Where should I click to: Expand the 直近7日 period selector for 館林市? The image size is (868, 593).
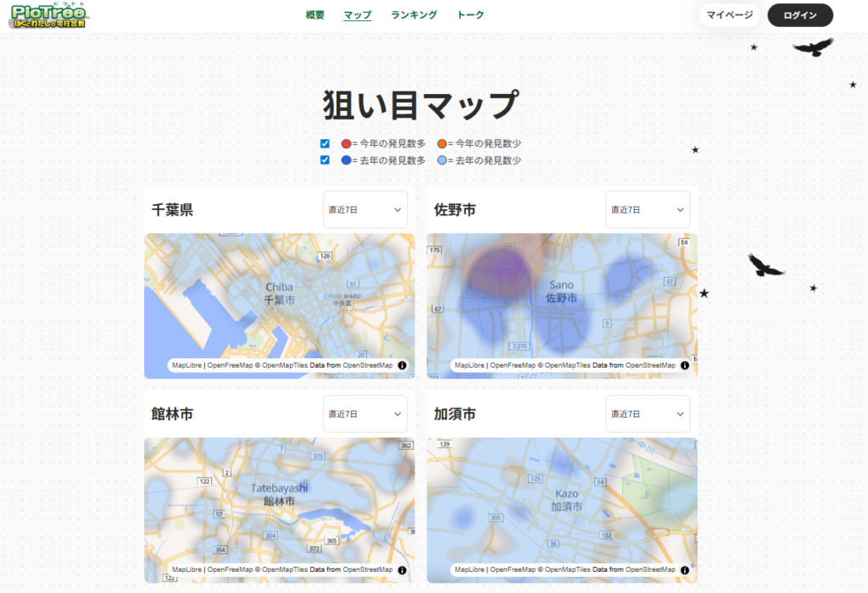pos(365,414)
